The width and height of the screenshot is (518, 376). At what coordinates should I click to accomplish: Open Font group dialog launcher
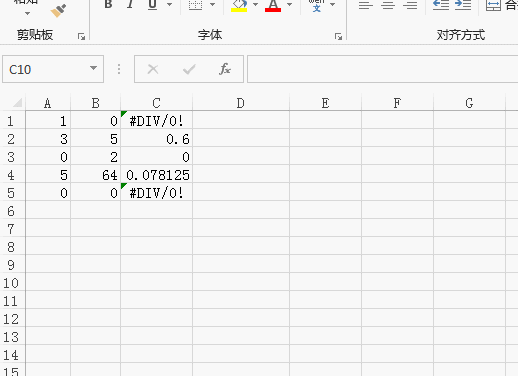tap(338, 36)
